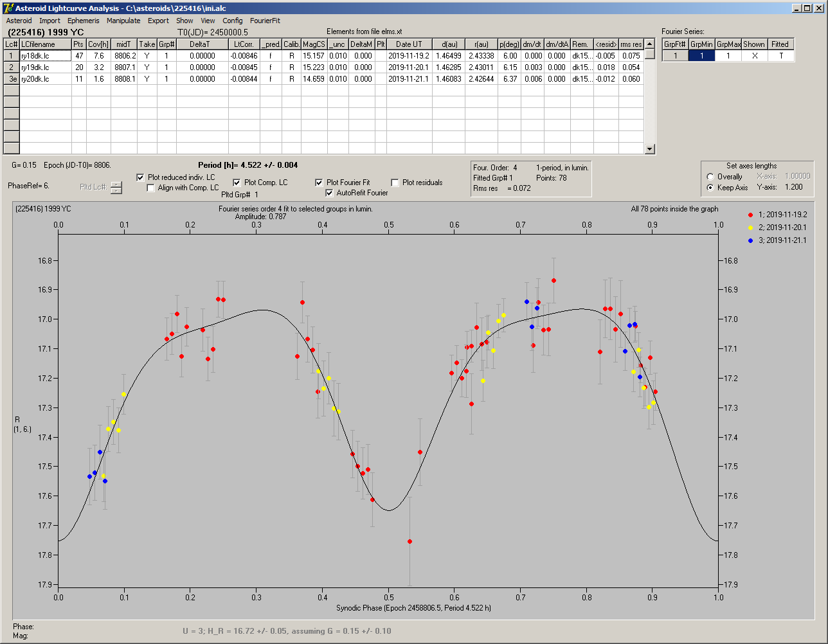Click MagCS value 14.659

pos(314,79)
